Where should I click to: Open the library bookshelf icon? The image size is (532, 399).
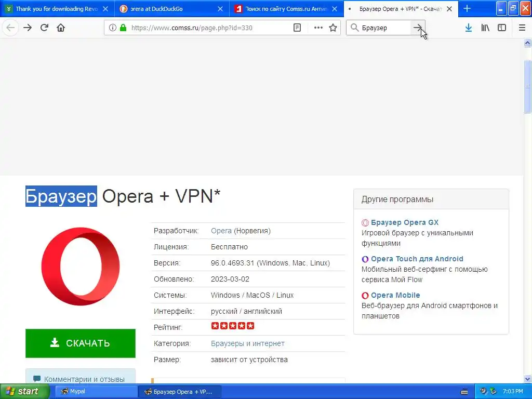[x=485, y=28]
